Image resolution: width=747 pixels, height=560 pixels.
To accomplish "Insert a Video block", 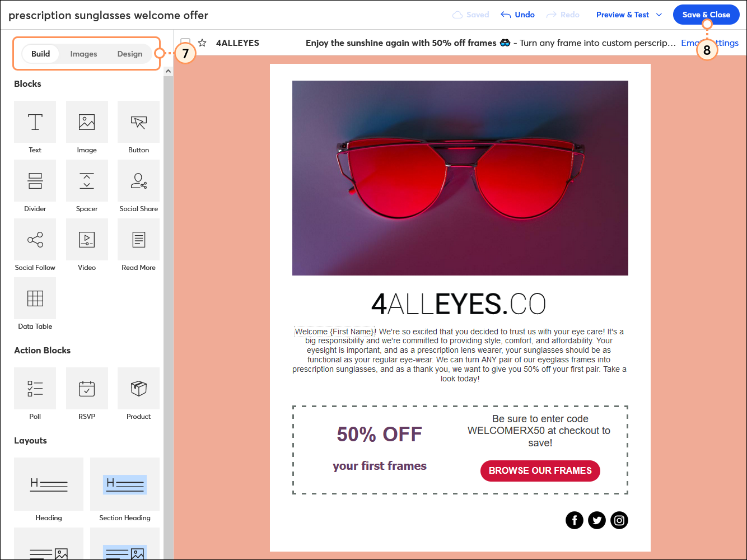I will [x=87, y=240].
